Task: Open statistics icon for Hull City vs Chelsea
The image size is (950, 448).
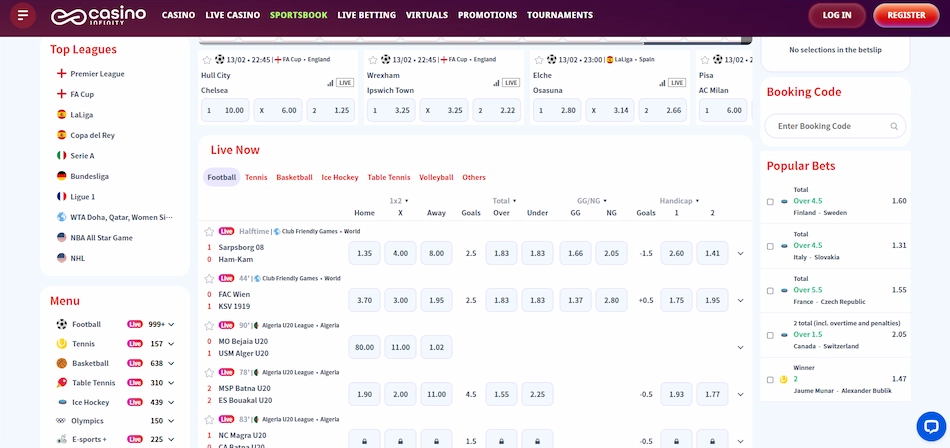Action: [330, 82]
